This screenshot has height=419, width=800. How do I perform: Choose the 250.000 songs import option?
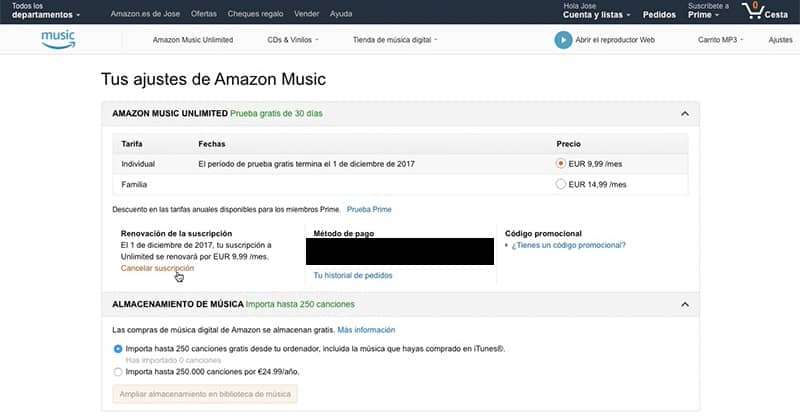click(x=119, y=371)
